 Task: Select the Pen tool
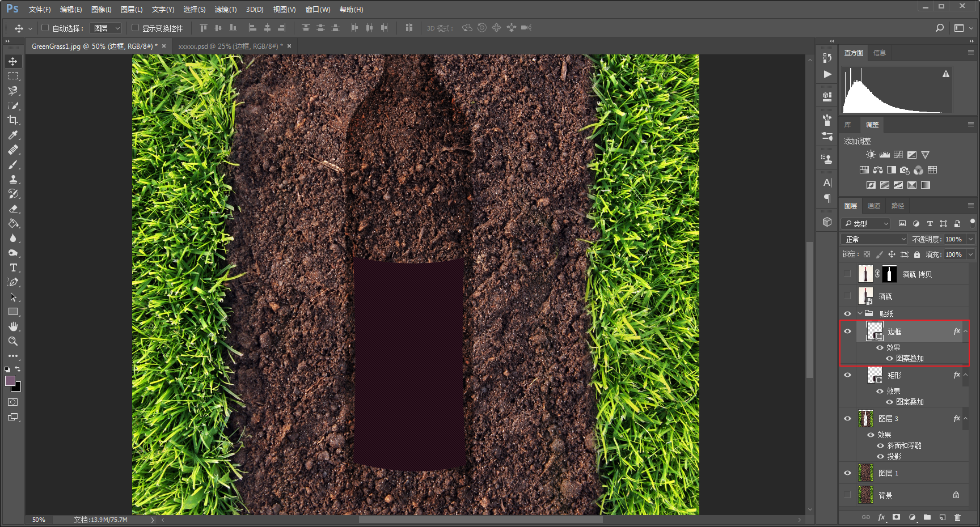[x=13, y=282]
